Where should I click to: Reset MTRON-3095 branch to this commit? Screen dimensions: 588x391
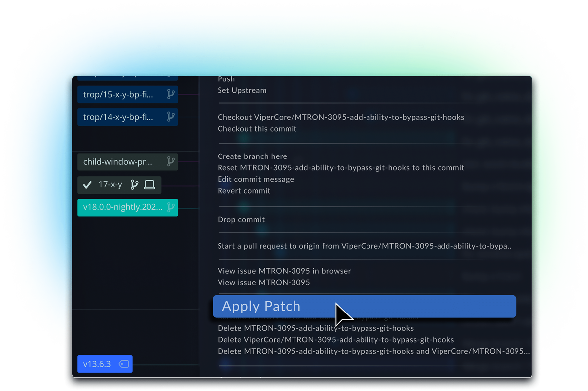click(341, 168)
